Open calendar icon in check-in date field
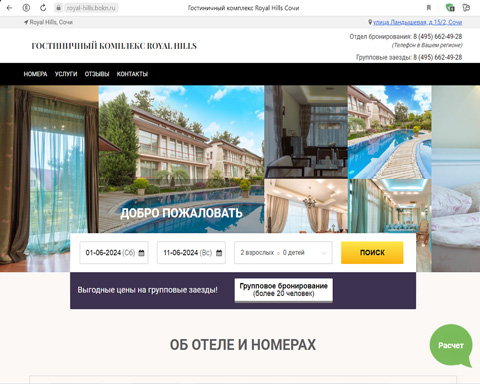 click(x=141, y=253)
